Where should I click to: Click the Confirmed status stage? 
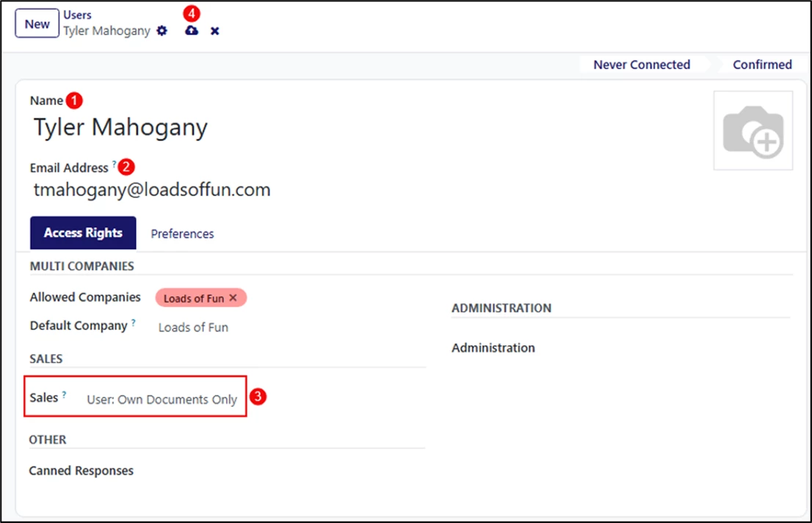click(762, 65)
